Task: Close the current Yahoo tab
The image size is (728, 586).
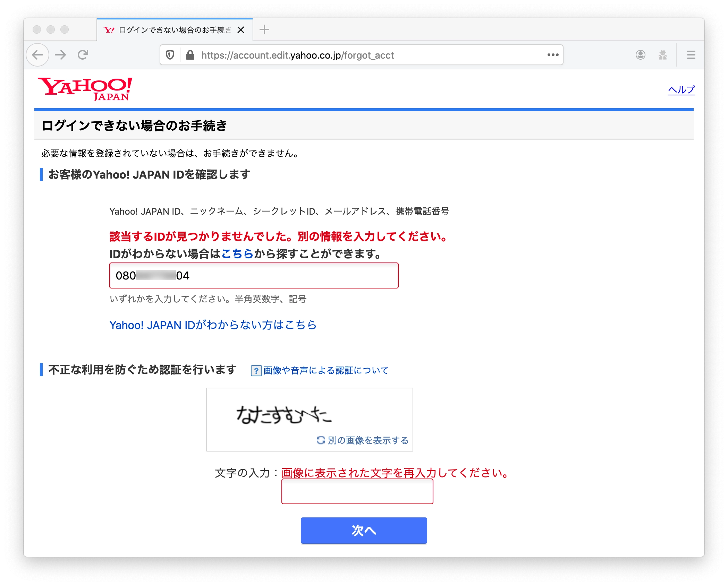Action: coord(241,30)
